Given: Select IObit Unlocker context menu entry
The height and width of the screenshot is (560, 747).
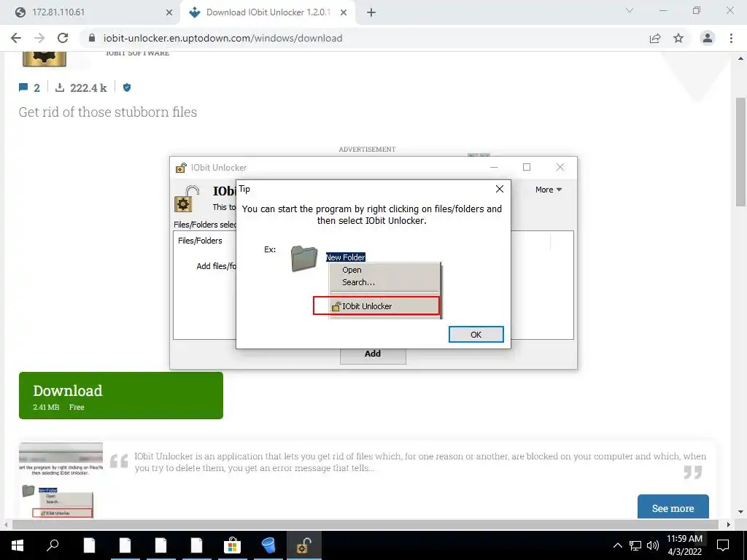Looking at the screenshot, I should [x=376, y=306].
